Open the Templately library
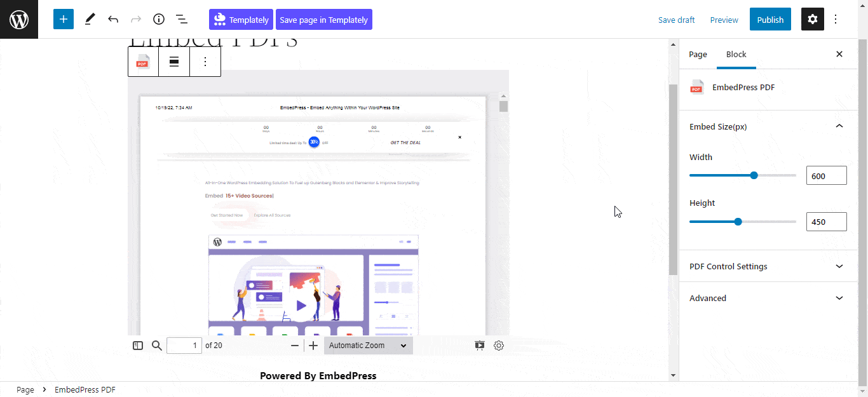The width and height of the screenshot is (868, 397). click(241, 19)
